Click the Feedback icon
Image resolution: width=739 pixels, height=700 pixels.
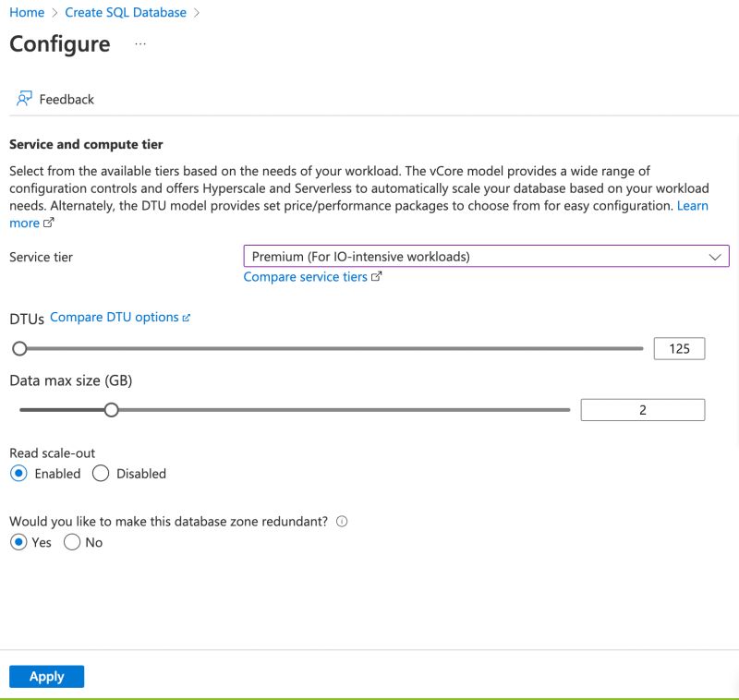pos(24,98)
